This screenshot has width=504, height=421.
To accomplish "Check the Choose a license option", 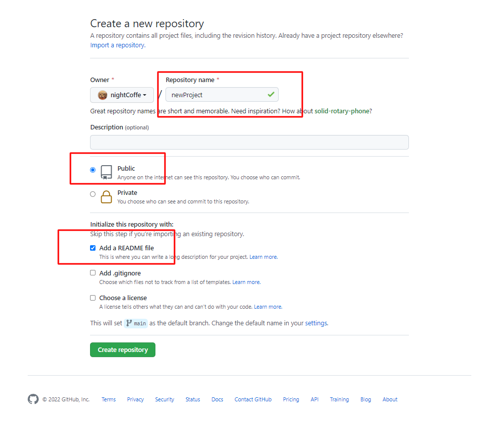I will pos(93,297).
